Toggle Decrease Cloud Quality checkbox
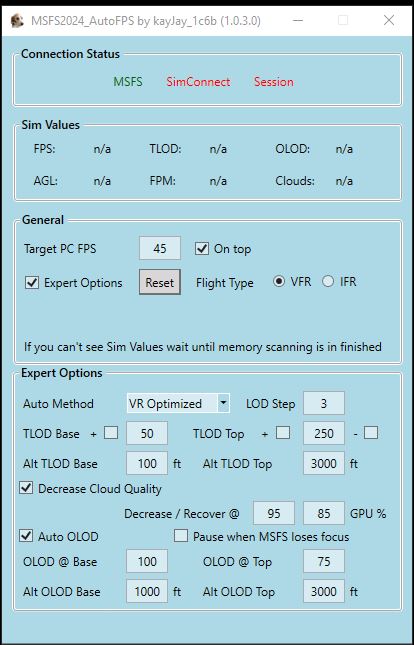 (26, 488)
